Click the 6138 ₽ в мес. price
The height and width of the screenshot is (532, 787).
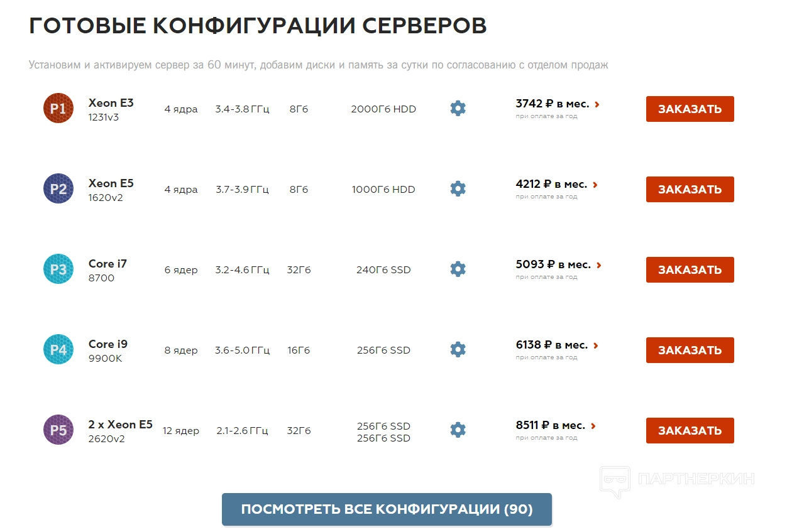tap(552, 345)
